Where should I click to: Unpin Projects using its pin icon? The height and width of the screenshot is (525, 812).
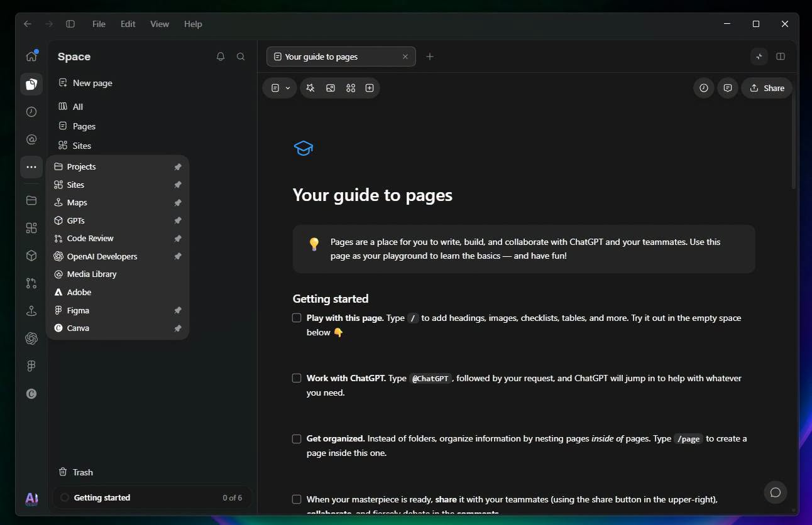tap(178, 167)
